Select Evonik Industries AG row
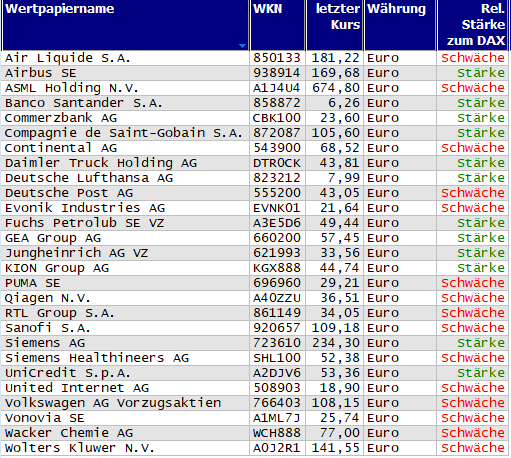511x458 pixels. click(x=255, y=208)
